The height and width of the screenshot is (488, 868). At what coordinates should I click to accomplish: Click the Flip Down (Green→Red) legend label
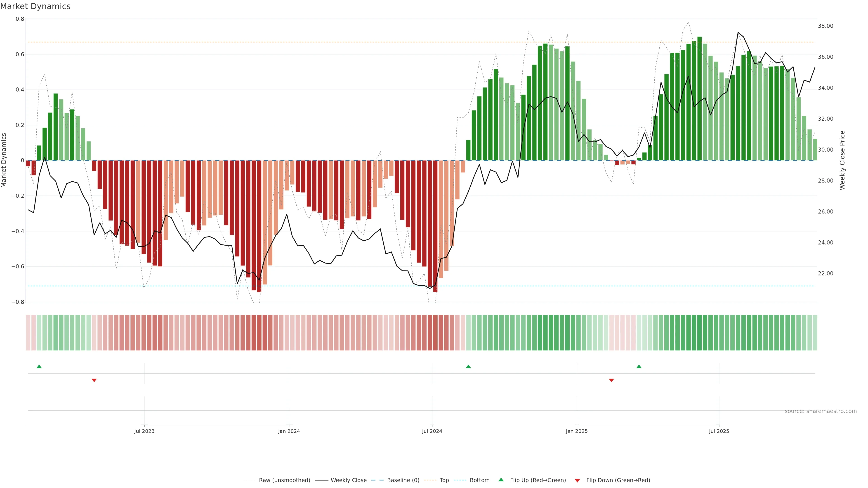pyautogui.click(x=618, y=480)
